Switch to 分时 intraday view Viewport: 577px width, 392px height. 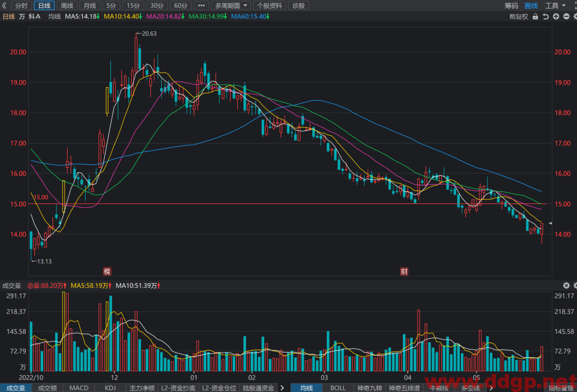click(21, 6)
